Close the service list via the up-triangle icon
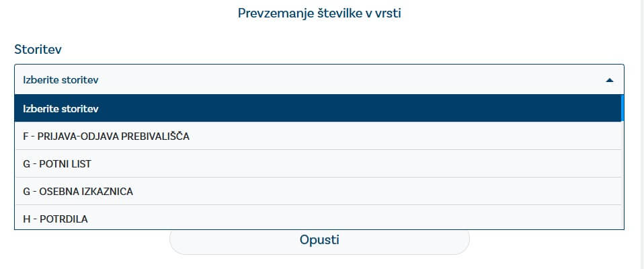This screenshot has height=269, width=644. click(x=609, y=80)
